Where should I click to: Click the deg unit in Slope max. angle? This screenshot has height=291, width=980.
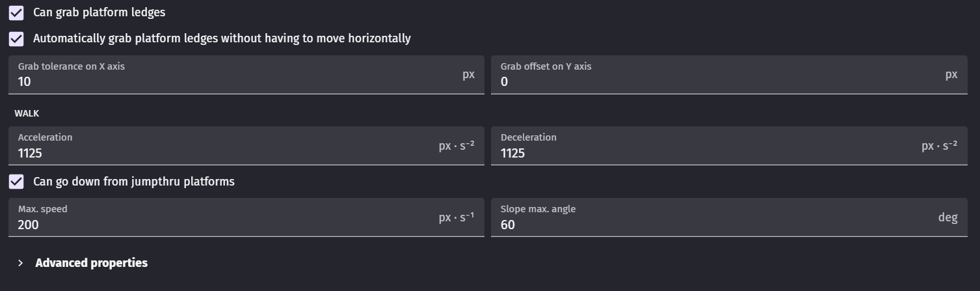click(947, 217)
